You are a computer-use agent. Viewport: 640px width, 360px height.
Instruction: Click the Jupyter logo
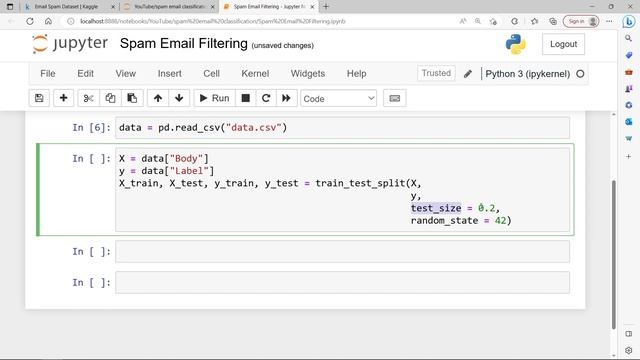coord(70,44)
